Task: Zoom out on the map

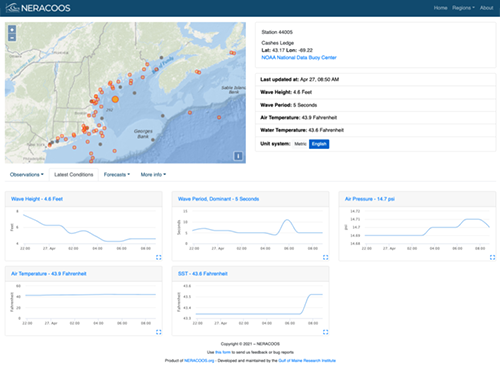Action: click(x=12, y=38)
